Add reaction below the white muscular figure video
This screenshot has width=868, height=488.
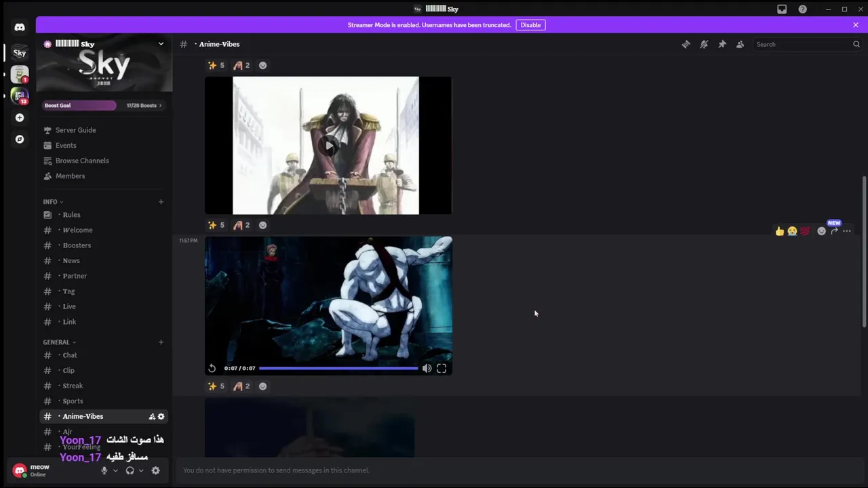pos(263,386)
